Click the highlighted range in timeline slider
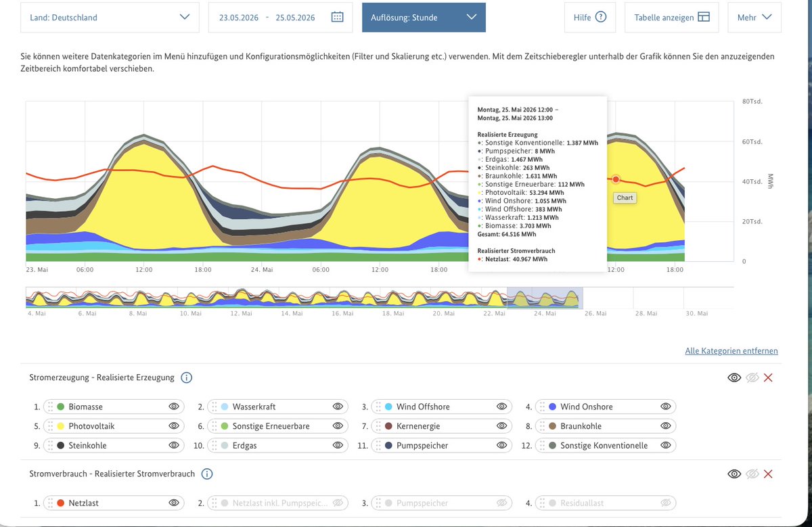Screen dimensions: 812x527 [x=545, y=298]
